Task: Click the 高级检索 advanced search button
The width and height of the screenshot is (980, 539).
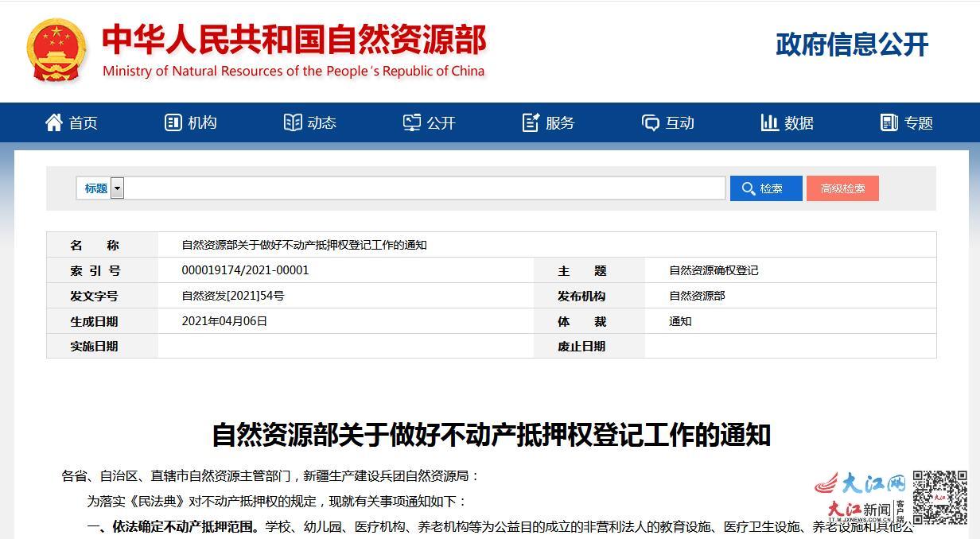Action: click(842, 188)
